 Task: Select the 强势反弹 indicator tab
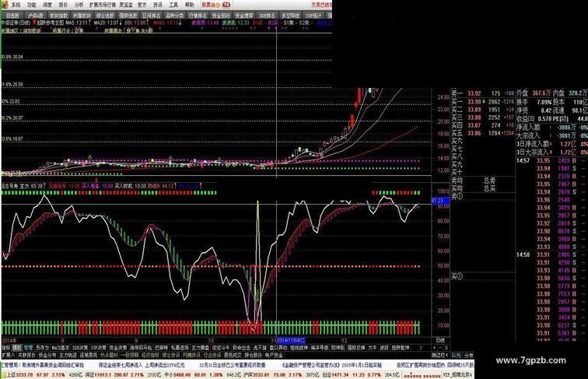(356, 348)
